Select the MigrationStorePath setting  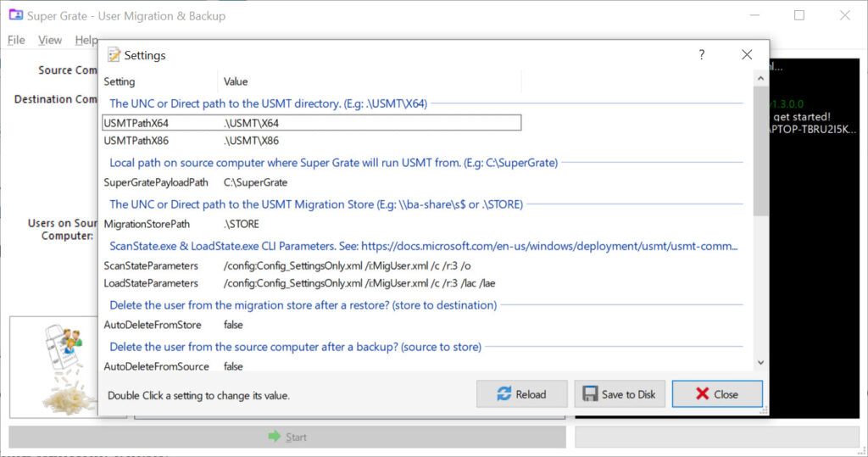312,224
